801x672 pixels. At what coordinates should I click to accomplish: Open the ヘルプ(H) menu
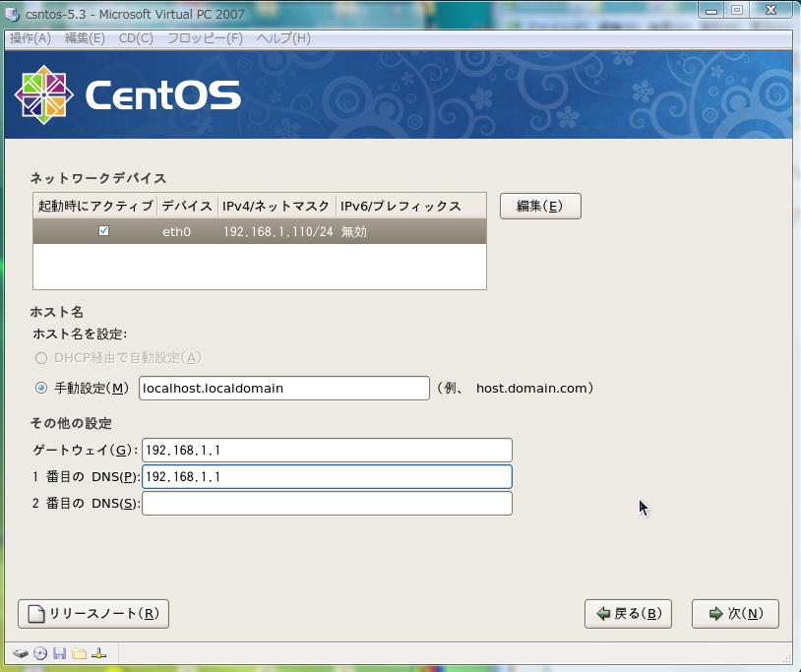[283, 38]
